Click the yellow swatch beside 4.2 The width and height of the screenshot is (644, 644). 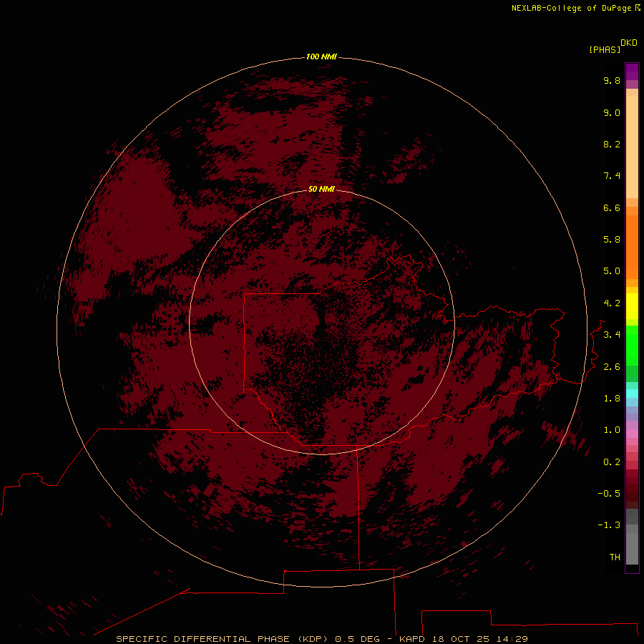click(x=632, y=306)
